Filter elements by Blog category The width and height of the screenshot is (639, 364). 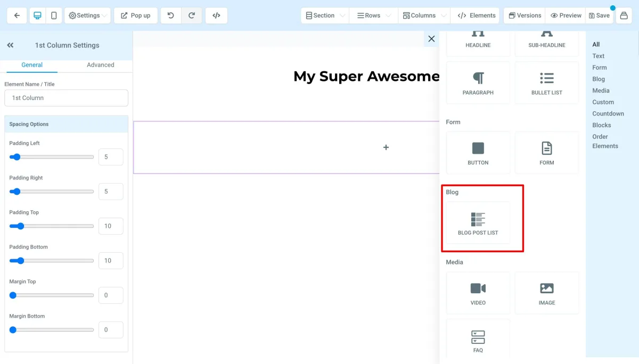(x=599, y=79)
